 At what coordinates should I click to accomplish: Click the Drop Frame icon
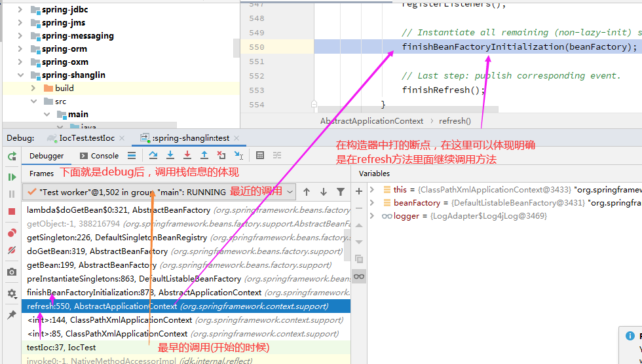221,155
